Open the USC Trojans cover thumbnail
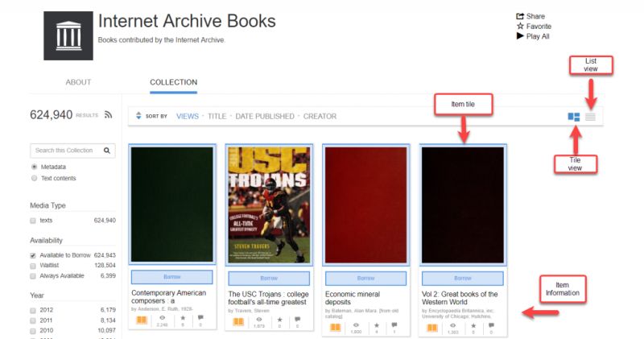The image size is (644, 339). 269,205
